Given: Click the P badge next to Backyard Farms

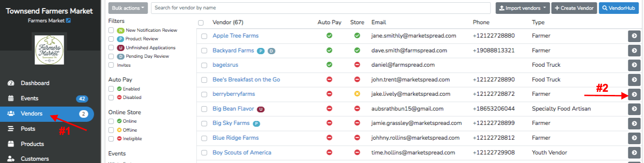Looking at the screenshot, I should [x=261, y=51].
